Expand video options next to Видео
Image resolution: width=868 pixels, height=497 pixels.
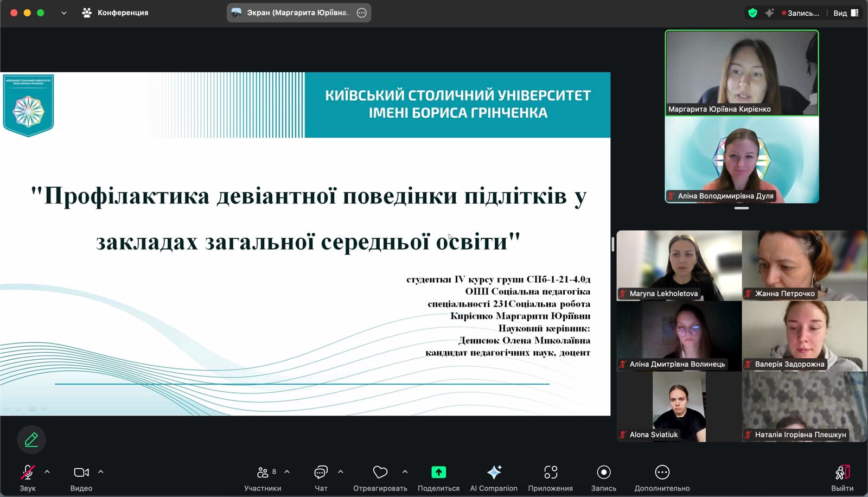point(100,472)
